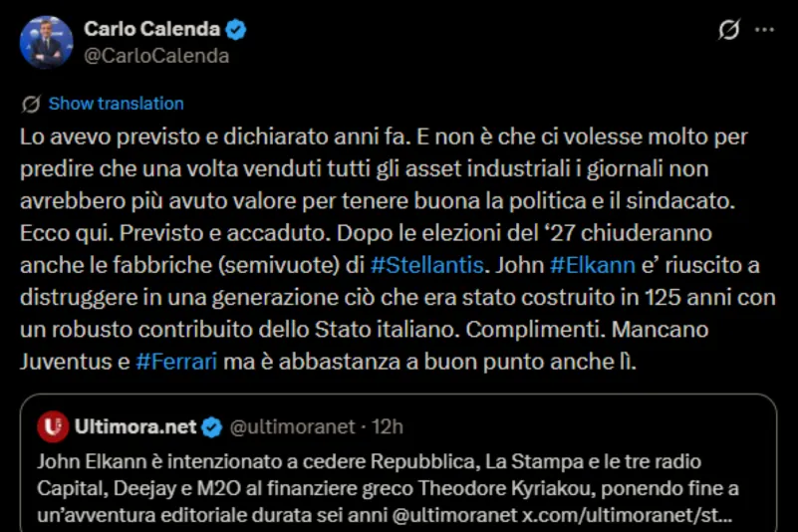Click the Grok icon in the post header
Viewport: 798px width, 532px height.
click(x=728, y=31)
